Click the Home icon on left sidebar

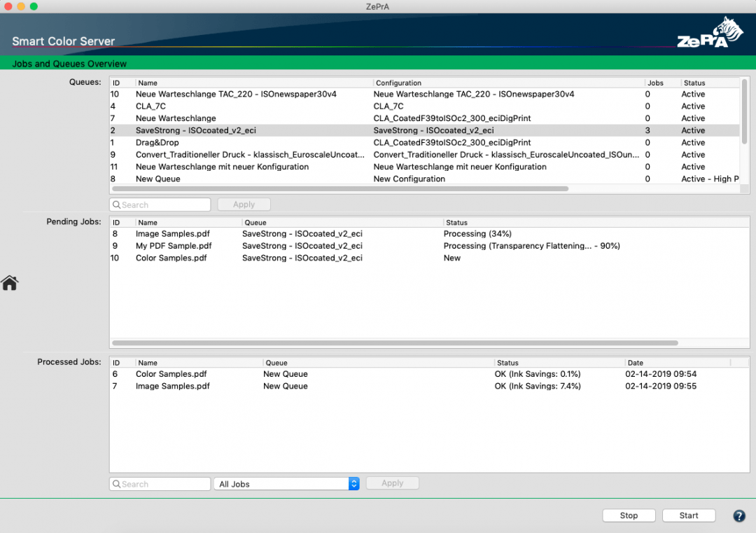point(10,283)
